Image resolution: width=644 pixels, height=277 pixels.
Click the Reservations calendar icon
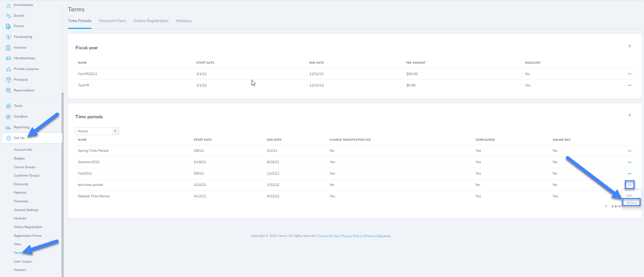coord(8,90)
